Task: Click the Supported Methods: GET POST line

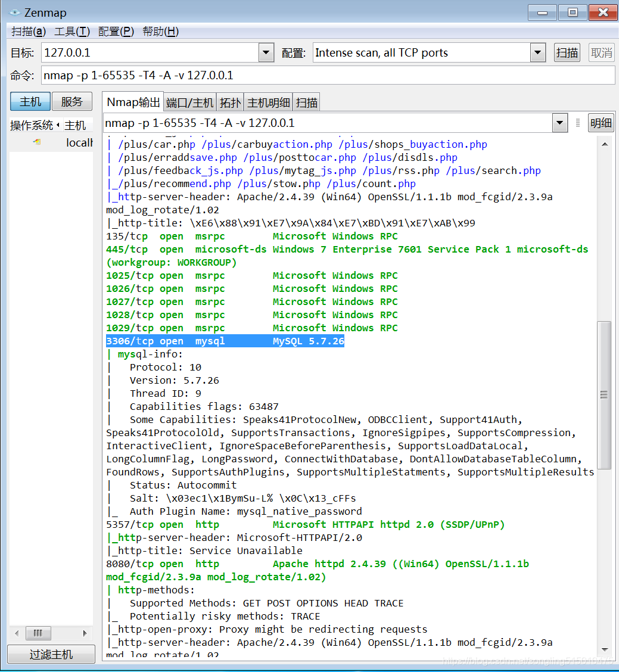Action: tap(266, 603)
